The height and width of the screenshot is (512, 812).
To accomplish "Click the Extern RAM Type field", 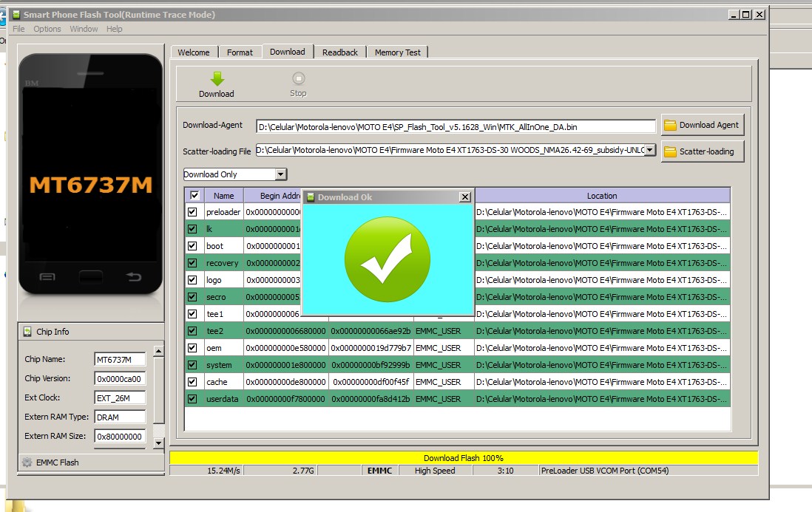I will coord(120,417).
